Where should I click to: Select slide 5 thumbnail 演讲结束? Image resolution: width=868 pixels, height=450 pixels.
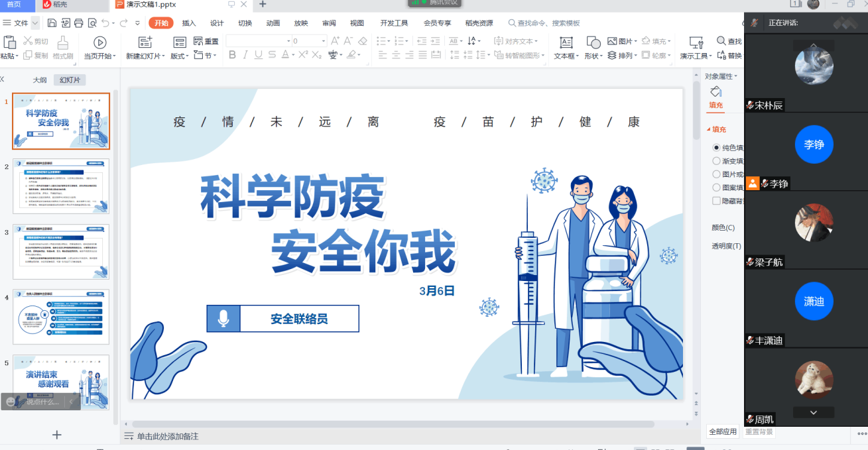pyautogui.click(x=61, y=382)
